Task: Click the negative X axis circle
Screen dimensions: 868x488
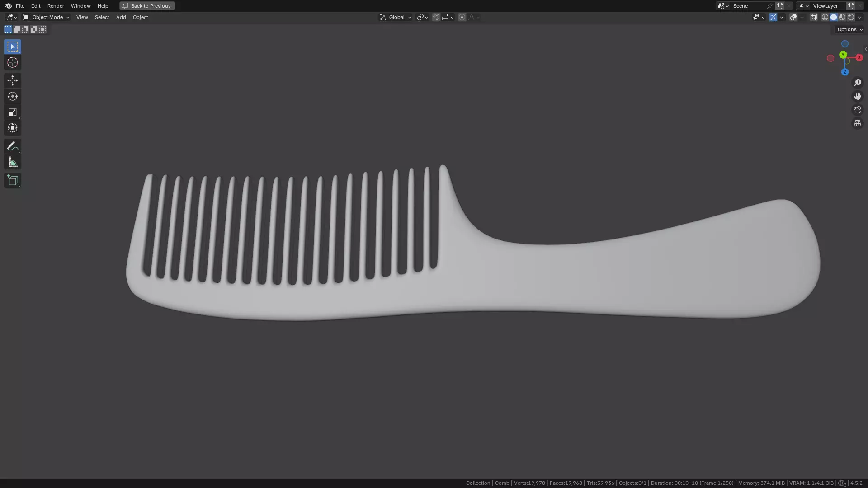Action: coord(830,58)
